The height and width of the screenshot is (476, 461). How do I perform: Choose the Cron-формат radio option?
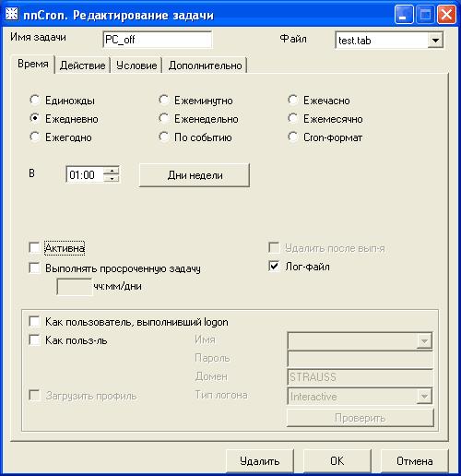(x=293, y=137)
